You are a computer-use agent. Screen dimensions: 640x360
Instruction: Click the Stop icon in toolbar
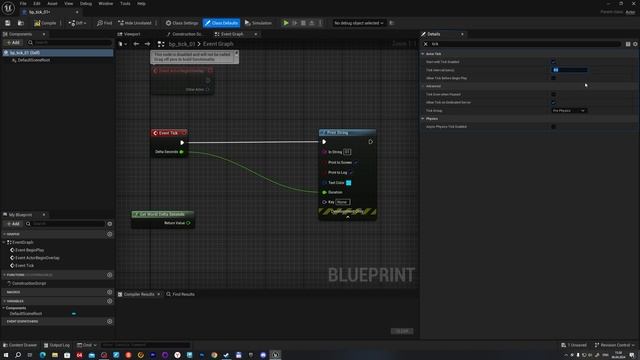point(303,23)
